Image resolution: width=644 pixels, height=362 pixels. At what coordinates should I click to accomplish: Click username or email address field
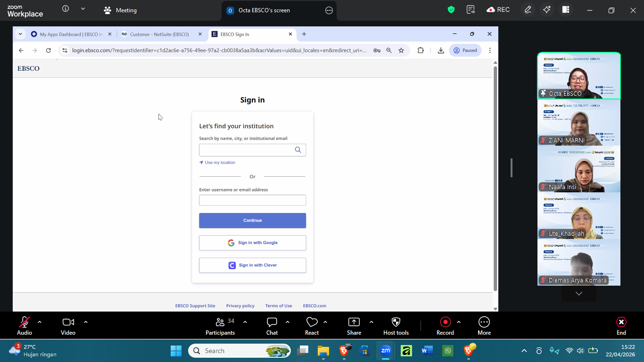click(252, 200)
